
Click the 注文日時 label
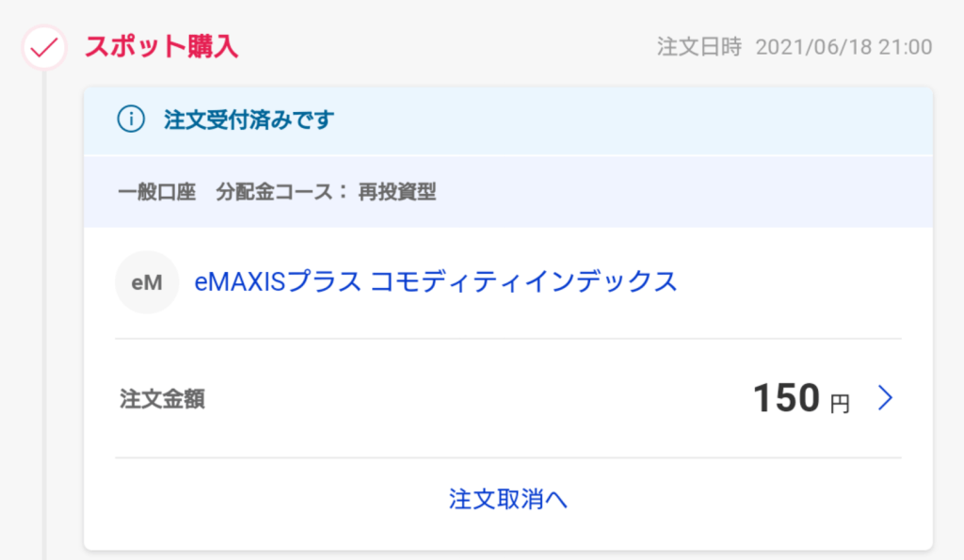699,47
